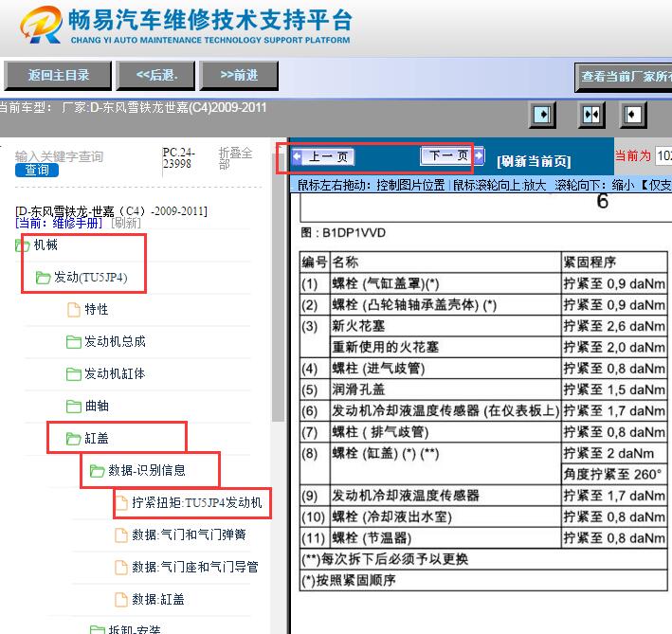Click the current page number field

663,155
